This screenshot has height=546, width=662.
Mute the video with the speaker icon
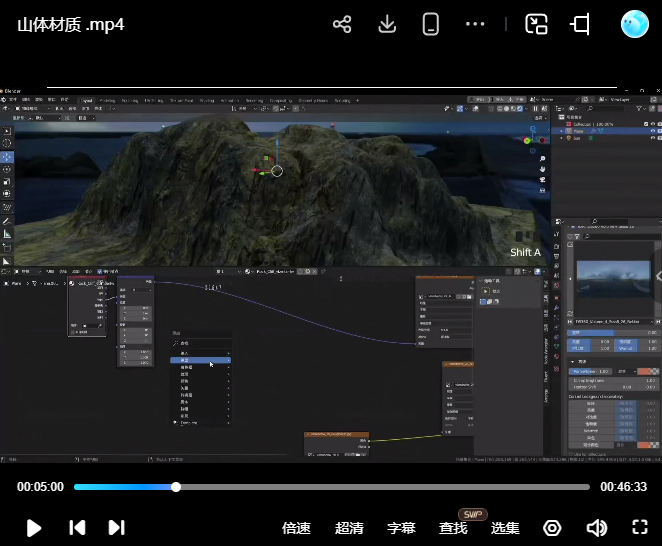point(597,528)
